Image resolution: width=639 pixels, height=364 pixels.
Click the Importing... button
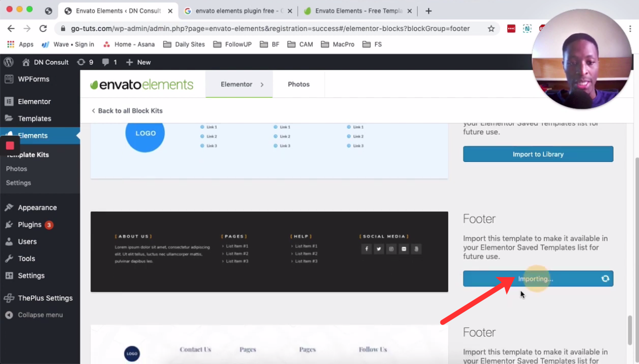tap(538, 278)
